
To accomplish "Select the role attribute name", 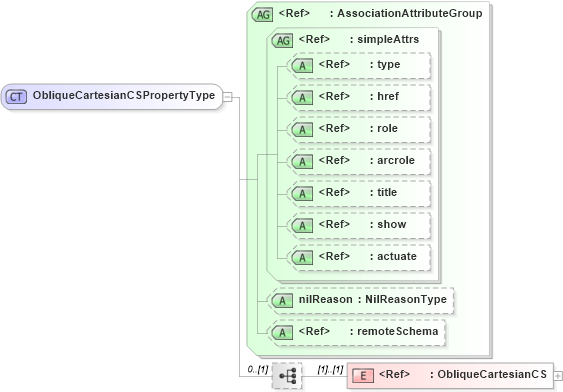I will click(x=387, y=128).
